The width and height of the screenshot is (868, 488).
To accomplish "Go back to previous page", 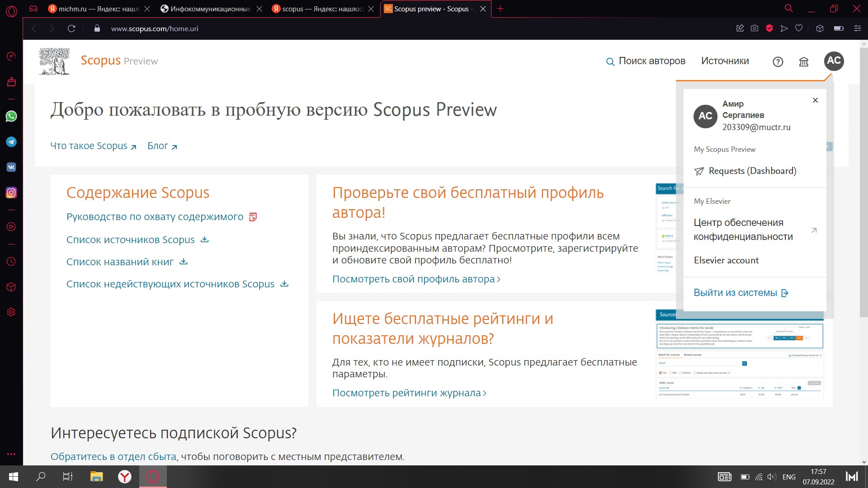I will coord(34,28).
